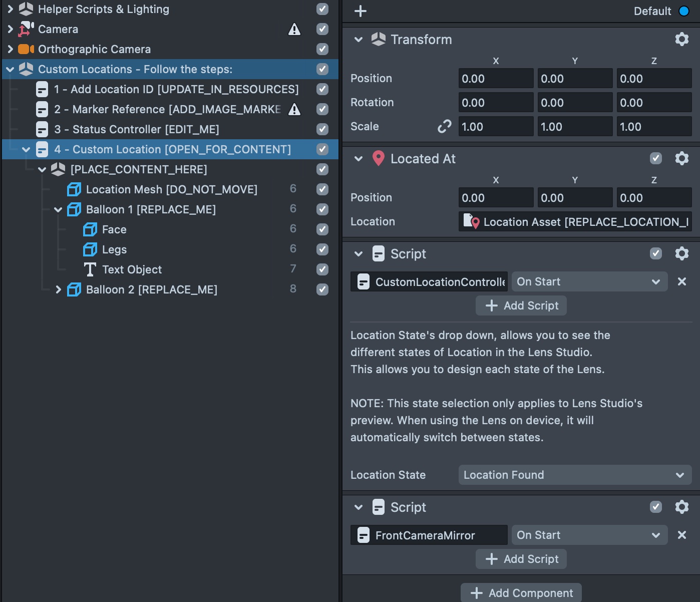Click the Located At pin icon

[379, 158]
